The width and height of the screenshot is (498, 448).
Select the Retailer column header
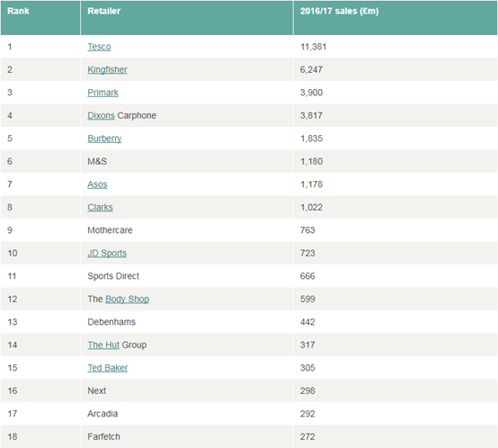click(187, 17)
